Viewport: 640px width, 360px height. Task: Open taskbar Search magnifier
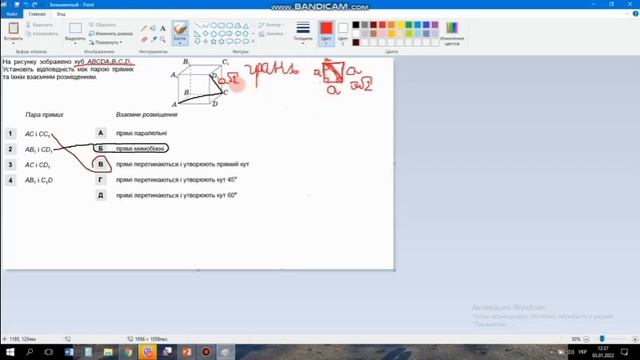[29, 352]
